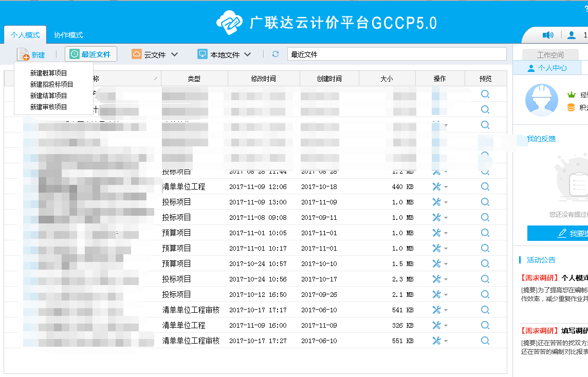The height and width of the screenshot is (377, 588).
Task: Sort by 类型 column header
Action: tap(194, 79)
